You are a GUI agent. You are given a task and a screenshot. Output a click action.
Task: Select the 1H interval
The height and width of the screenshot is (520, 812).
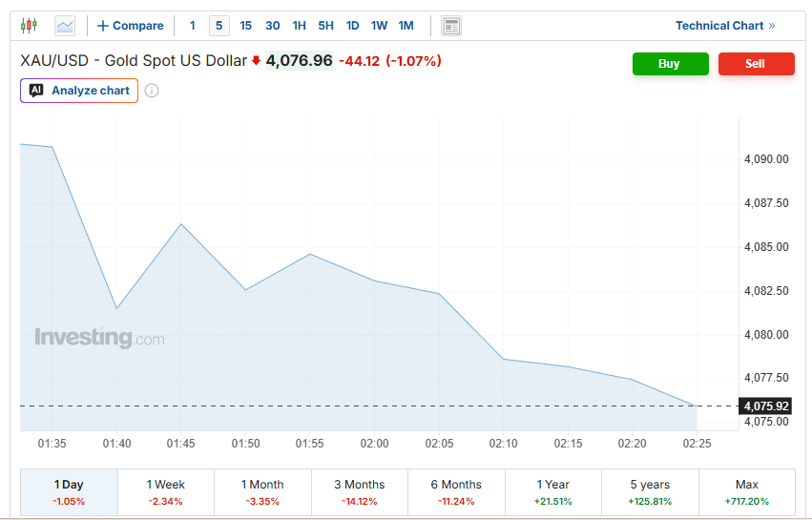(x=299, y=26)
